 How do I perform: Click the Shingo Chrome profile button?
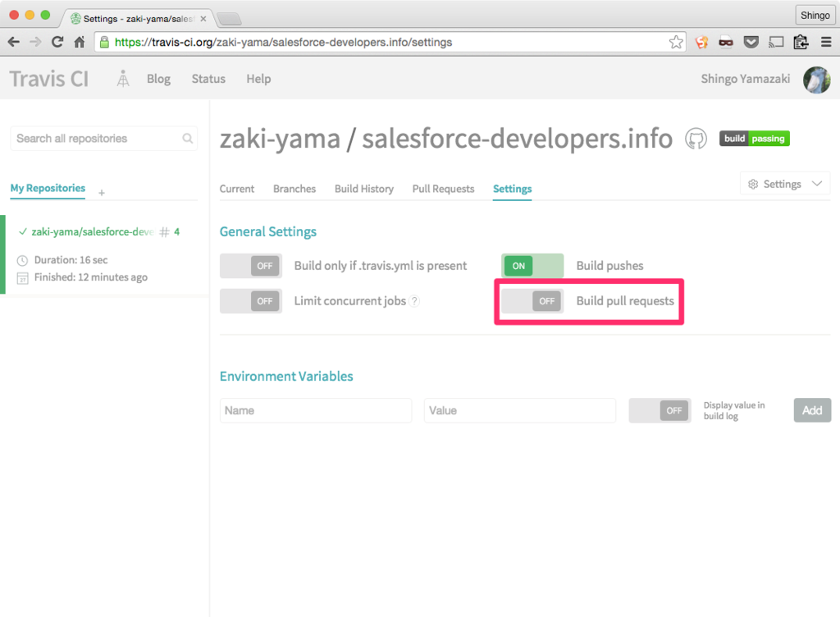point(815,15)
